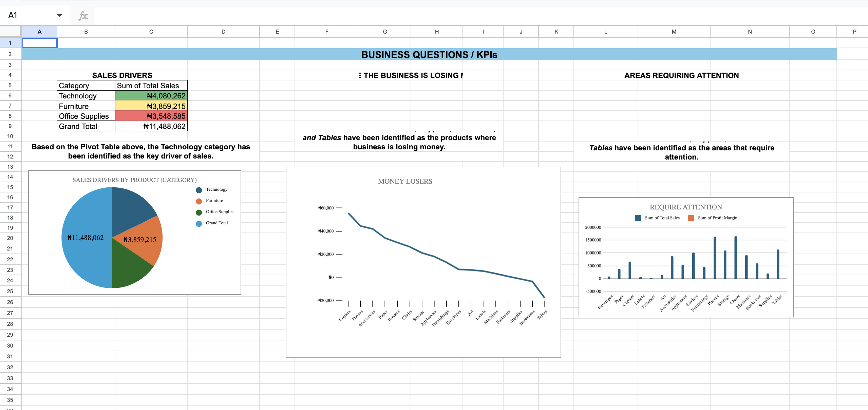The image size is (868, 410).
Task: Click the Office Supplies category cell
Action: pos(86,116)
